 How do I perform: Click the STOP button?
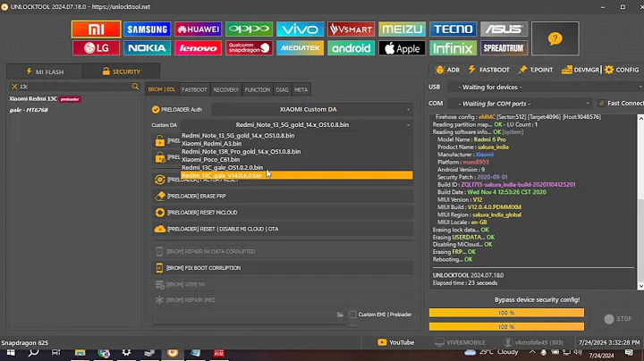pyautogui.click(x=618, y=319)
